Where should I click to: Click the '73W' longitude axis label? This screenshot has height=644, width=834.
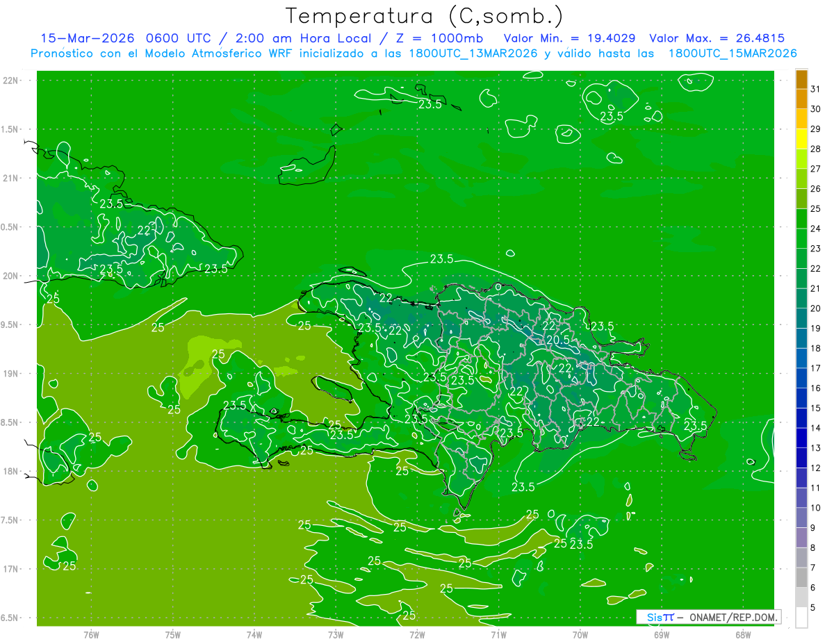(336, 634)
